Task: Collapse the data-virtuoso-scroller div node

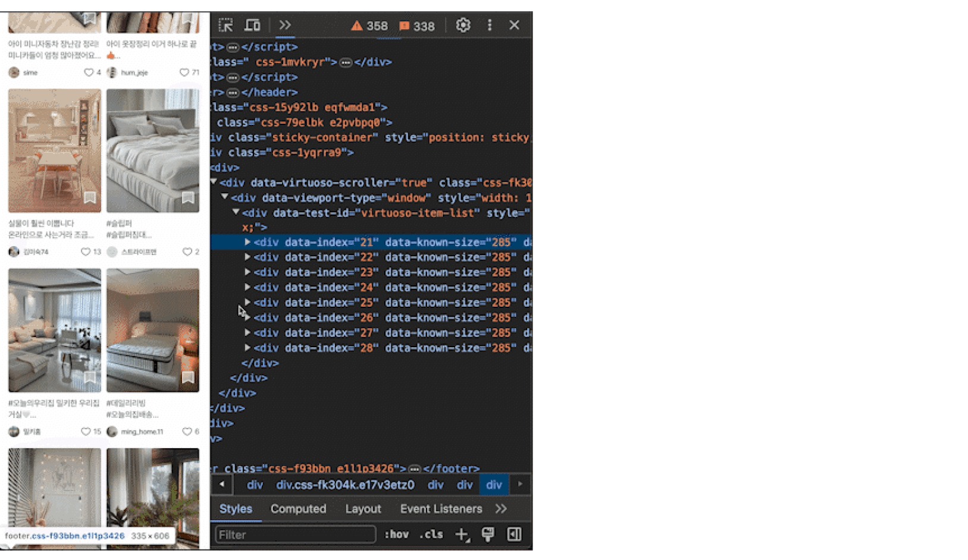Action: click(214, 182)
